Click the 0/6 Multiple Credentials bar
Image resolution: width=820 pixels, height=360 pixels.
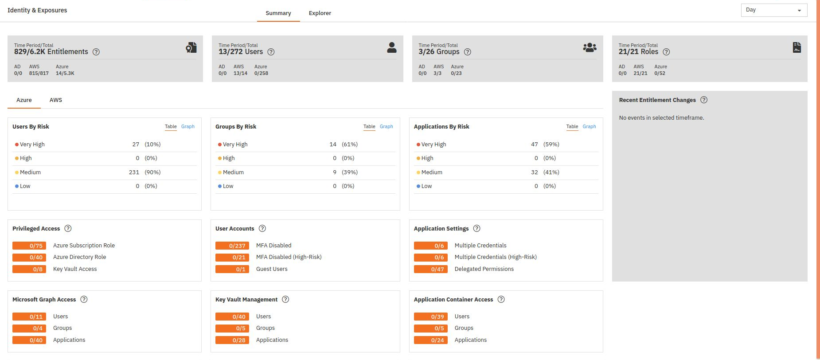(x=430, y=245)
